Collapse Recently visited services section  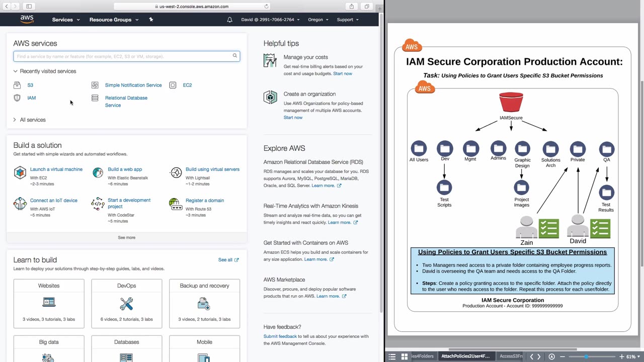[x=45, y=71]
